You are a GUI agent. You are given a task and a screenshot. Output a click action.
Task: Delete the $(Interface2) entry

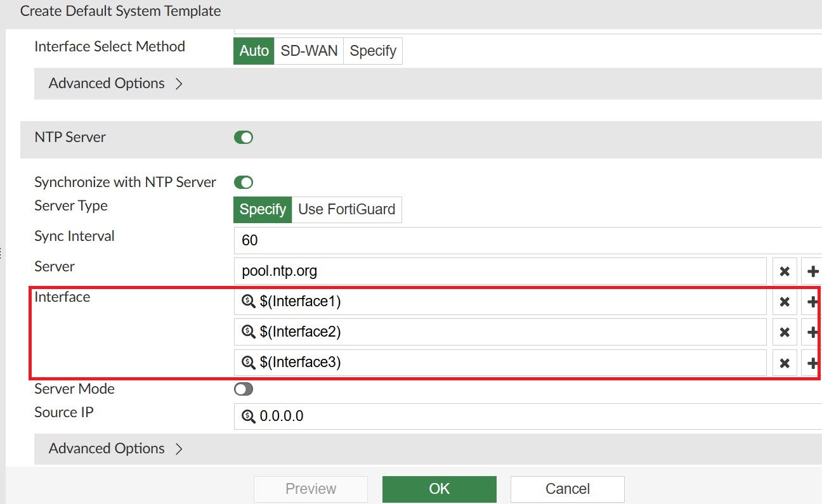pos(785,332)
